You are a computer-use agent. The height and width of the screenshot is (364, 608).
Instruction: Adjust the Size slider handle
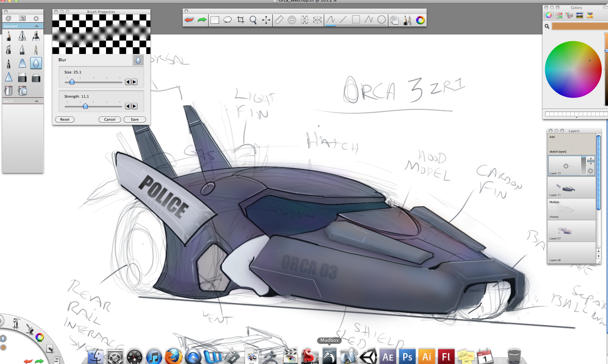[72, 82]
